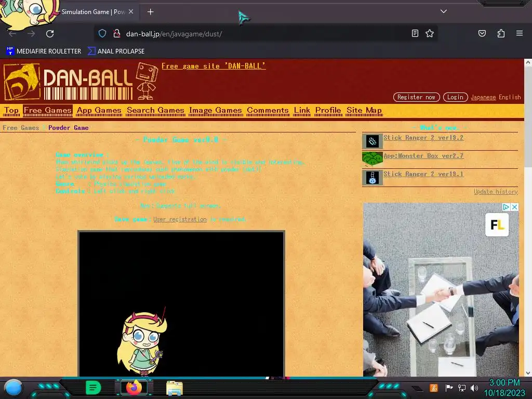The width and height of the screenshot is (532, 399).
Task: Select the Free Games menu tab
Action: coord(48,110)
